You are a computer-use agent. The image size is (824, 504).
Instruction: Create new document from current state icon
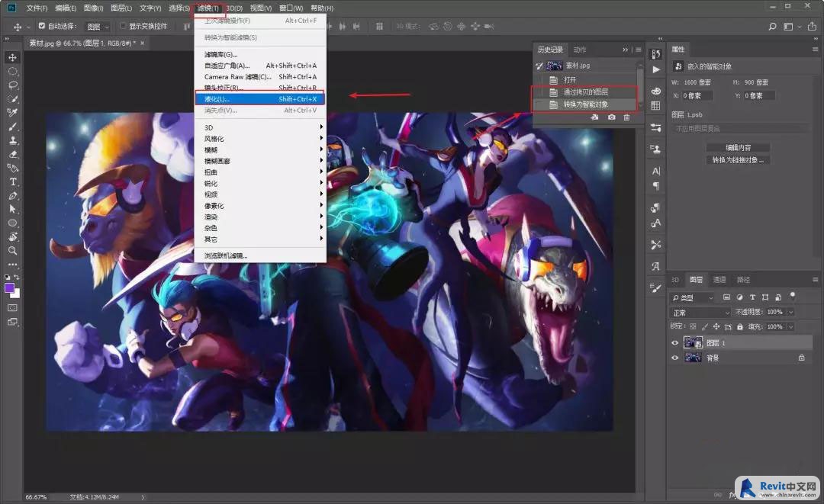594,117
